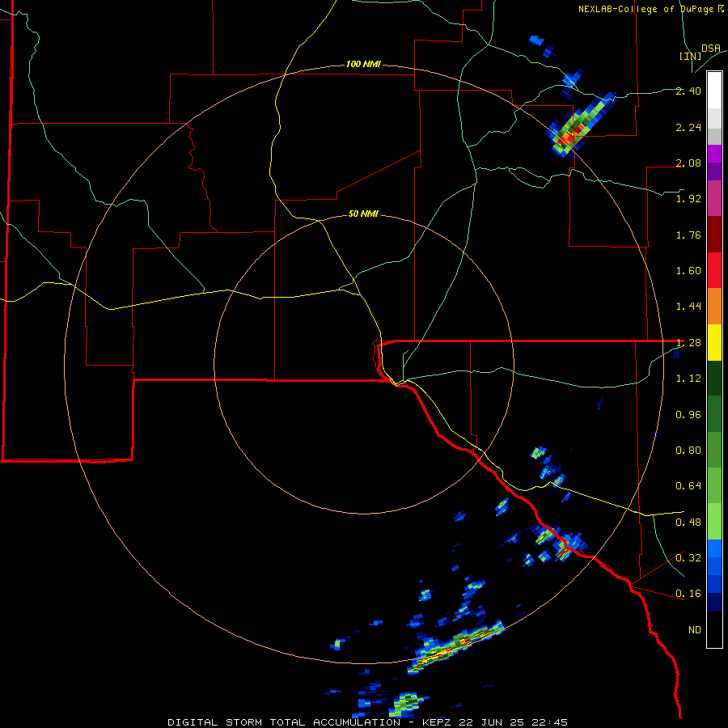Select the DSA product label
The width and height of the screenshot is (728, 728).
[x=711, y=48]
